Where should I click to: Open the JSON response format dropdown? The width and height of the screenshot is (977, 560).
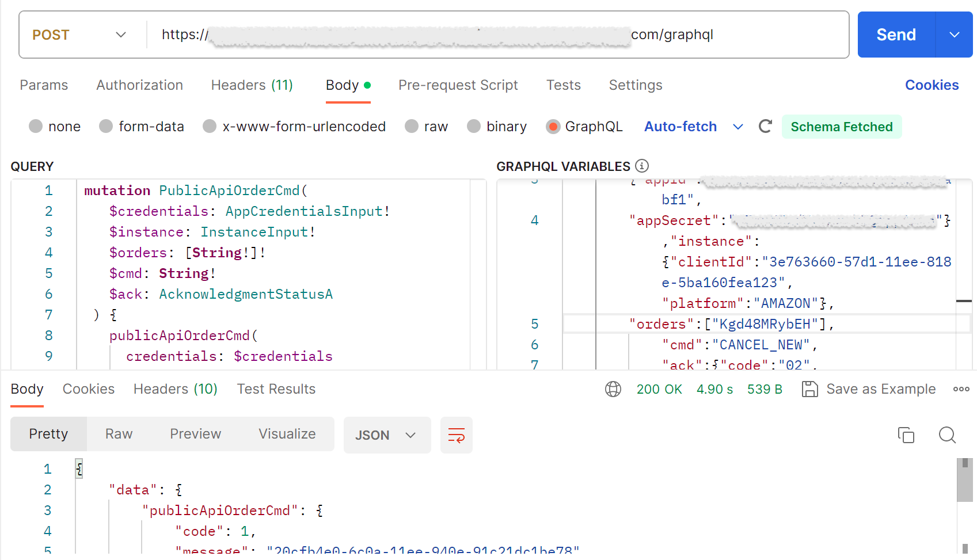[386, 435]
